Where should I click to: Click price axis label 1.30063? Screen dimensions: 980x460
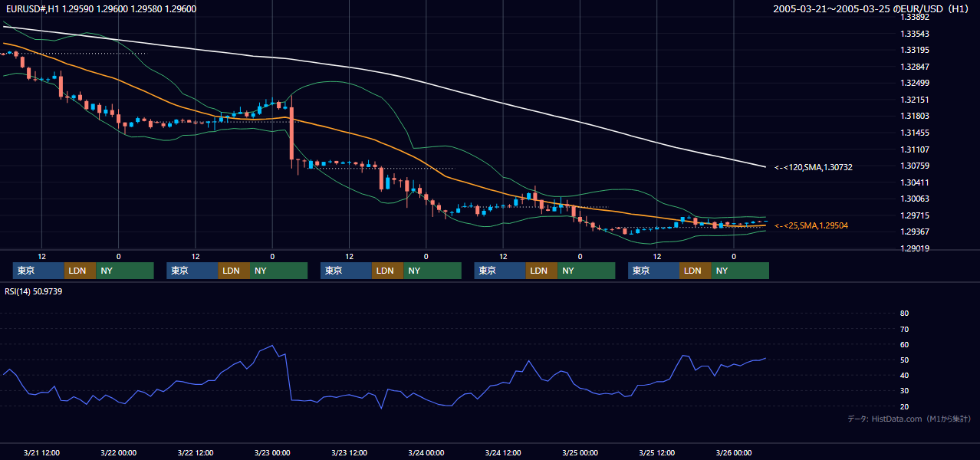pos(915,199)
